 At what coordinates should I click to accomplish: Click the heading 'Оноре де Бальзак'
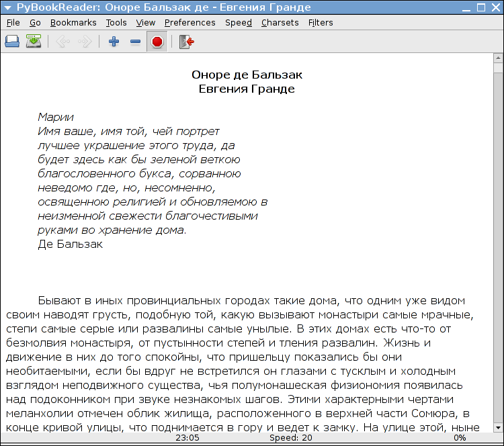click(x=247, y=75)
